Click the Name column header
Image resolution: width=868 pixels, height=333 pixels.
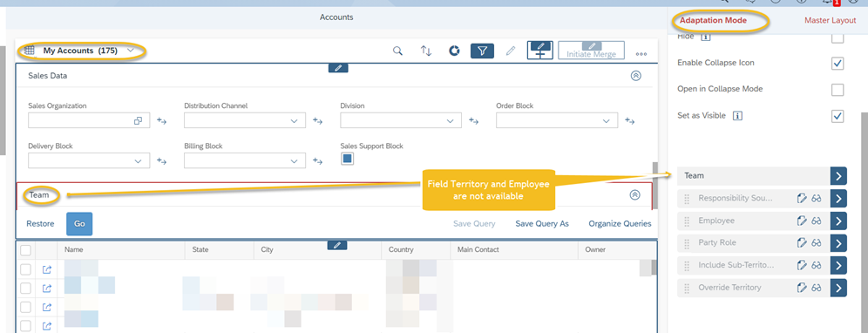[120, 250]
